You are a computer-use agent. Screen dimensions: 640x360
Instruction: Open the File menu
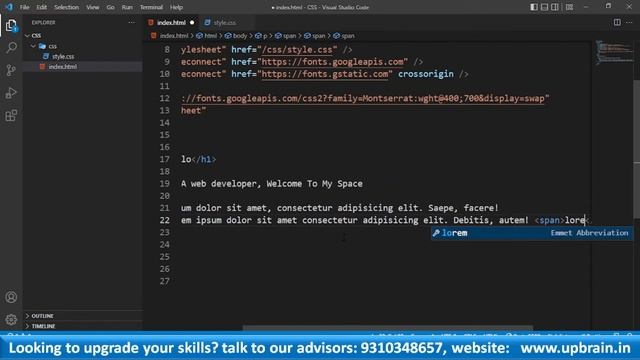click(x=24, y=7)
